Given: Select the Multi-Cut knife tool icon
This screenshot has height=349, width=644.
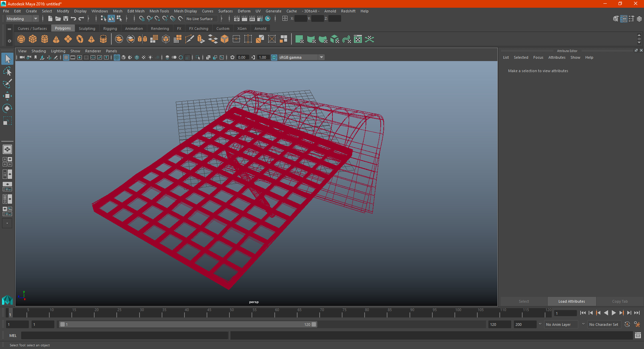Looking at the screenshot, I should pos(190,39).
